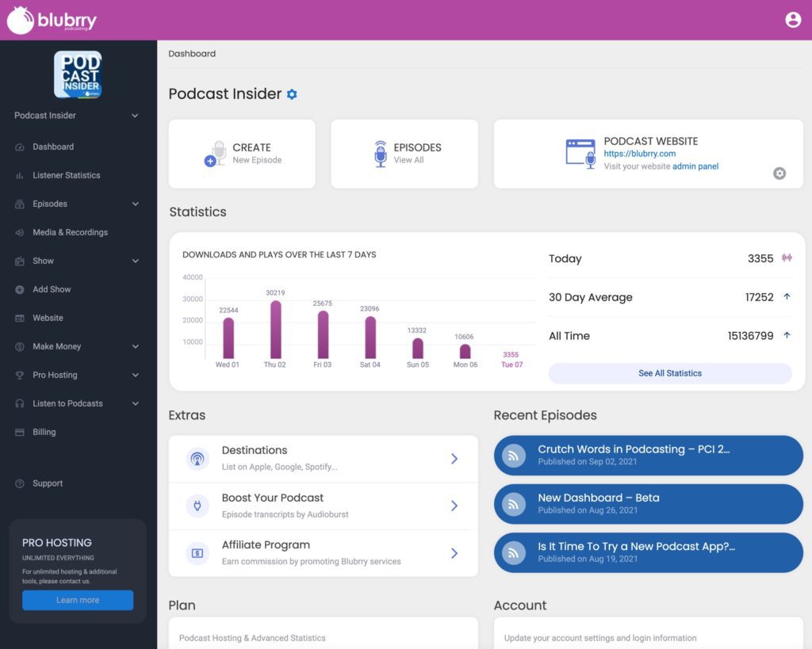This screenshot has height=649, width=812.
Task: Click the Destinations broadcast icon
Action: (x=197, y=459)
